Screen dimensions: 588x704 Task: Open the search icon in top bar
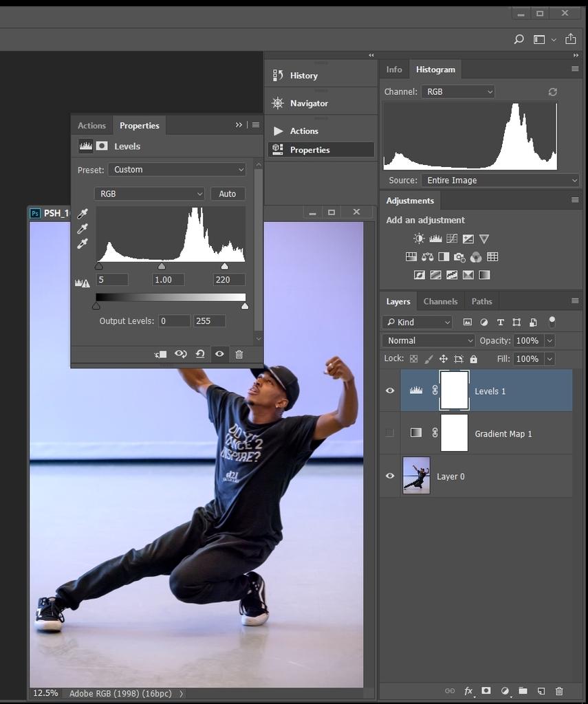tap(519, 39)
